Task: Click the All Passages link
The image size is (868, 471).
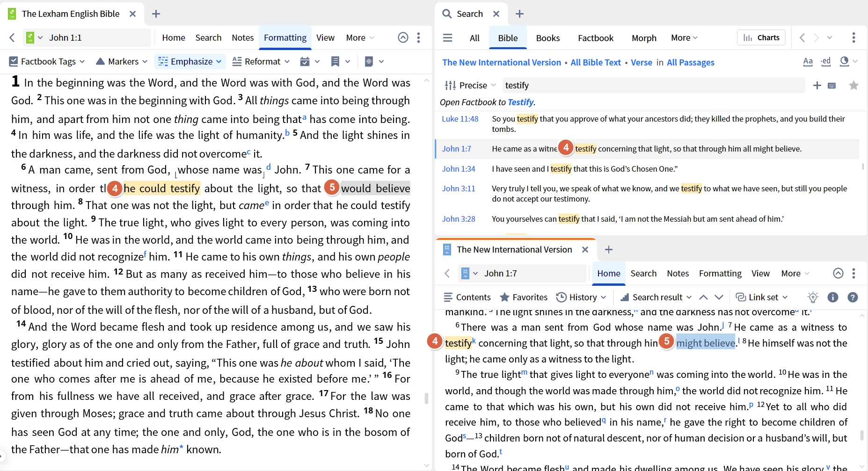Action: [x=691, y=62]
